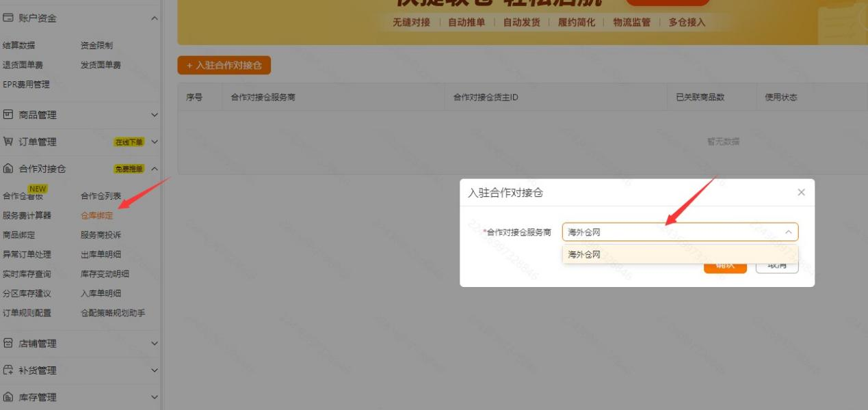Toggle the 合作对接仓服务商 dropdown arrow in dialog

(x=788, y=232)
